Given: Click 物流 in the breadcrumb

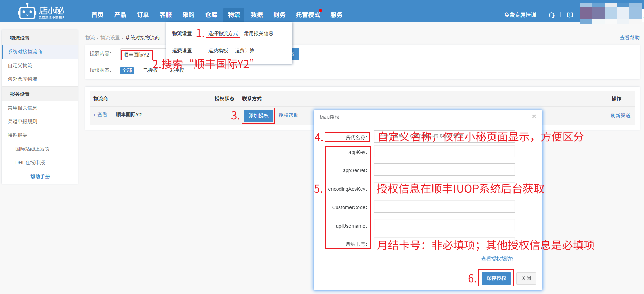Looking at the screenshot, I should point(90,38).
